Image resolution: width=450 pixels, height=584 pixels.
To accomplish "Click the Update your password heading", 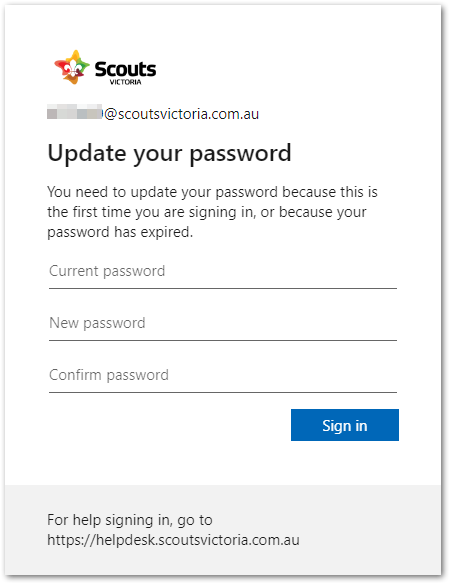I will click(169, 153).
